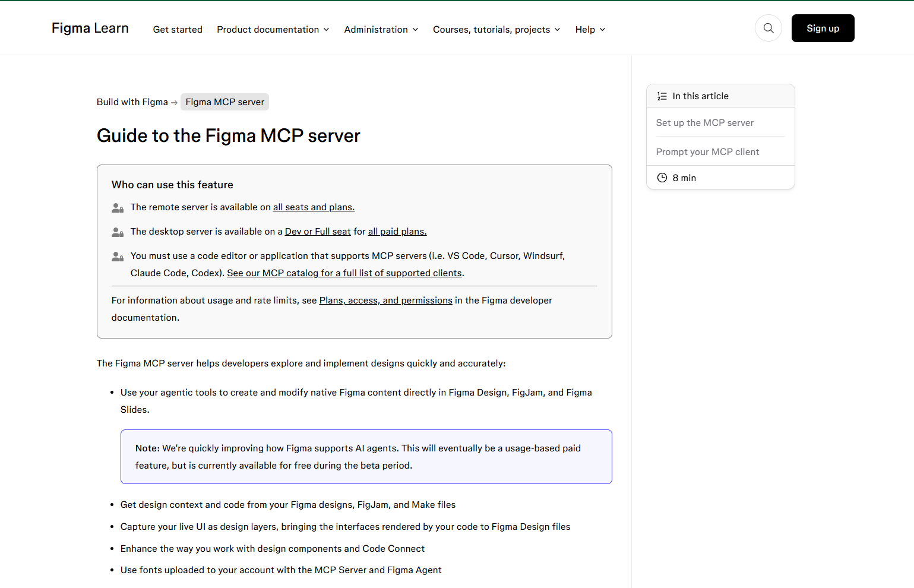Click the list icon beside In this article
914x588 pixels.
[662, 96]
